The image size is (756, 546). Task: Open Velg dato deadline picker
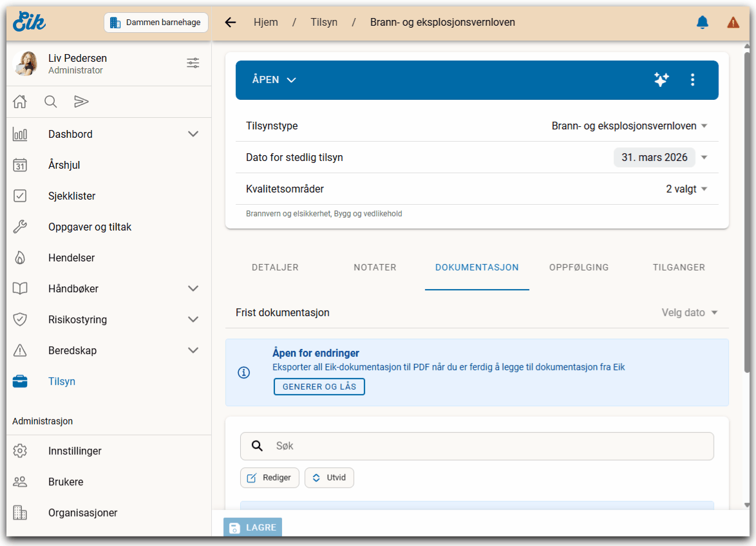[689, 313]
